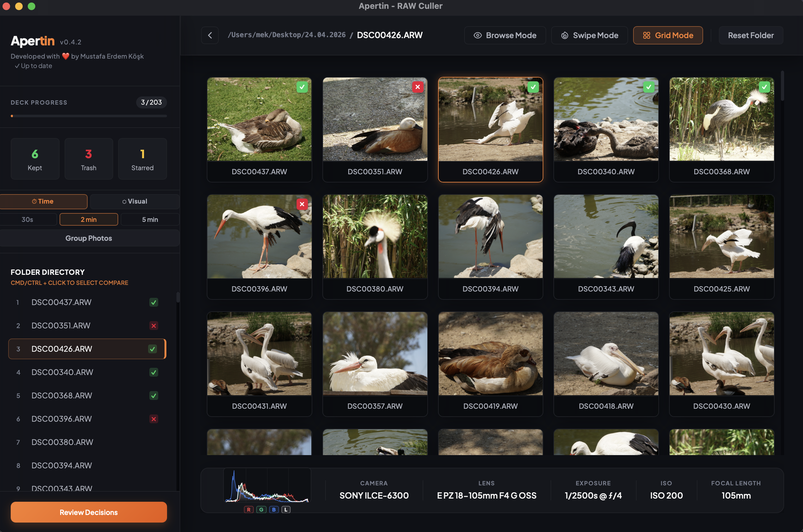Click the kept status icon on the DSC00368.ARW list row

154,396
